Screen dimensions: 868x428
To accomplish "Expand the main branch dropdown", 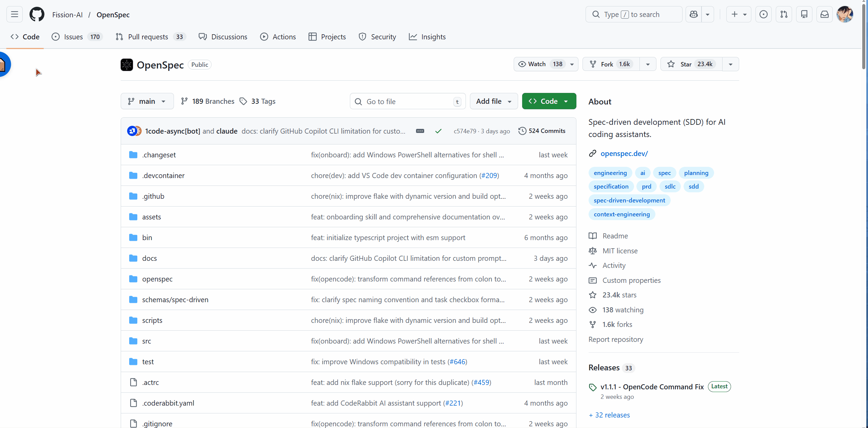I will click(x=147, y=101).
